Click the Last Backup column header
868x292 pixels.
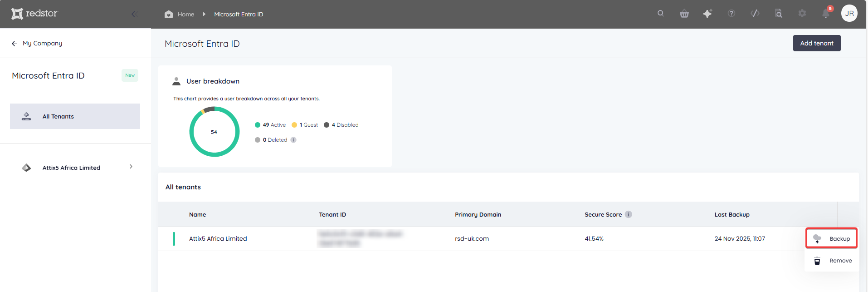(x=732, y=215)
